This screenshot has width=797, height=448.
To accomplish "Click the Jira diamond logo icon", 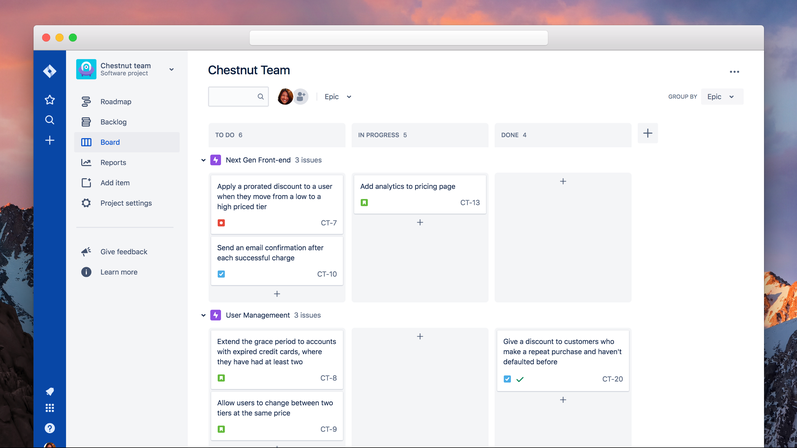I will [x=49, y=71].
